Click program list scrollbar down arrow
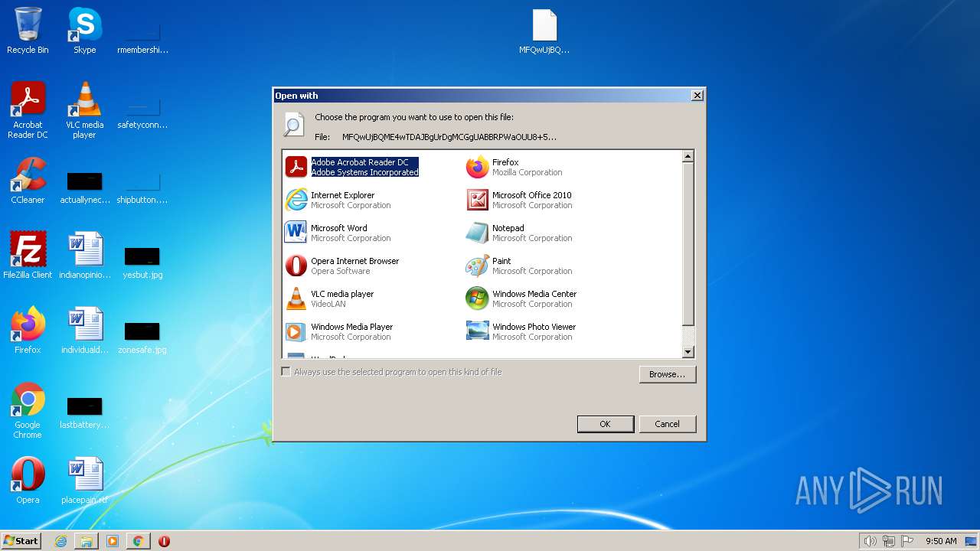The height and width of the screenshot is (551, 980). pyautogui.click(x=688, y=352)
